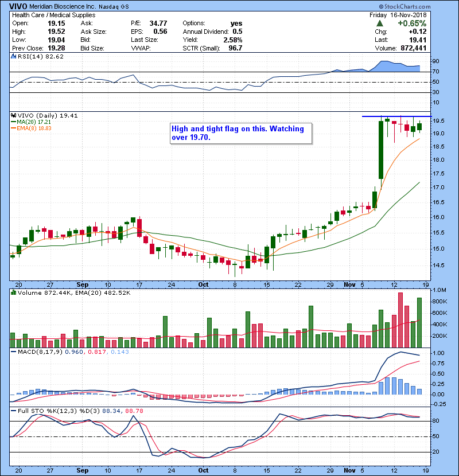Click the blue horizontal resistance line near 19.70
Viewport: 459px width, 476px height.
pos(396,116)
